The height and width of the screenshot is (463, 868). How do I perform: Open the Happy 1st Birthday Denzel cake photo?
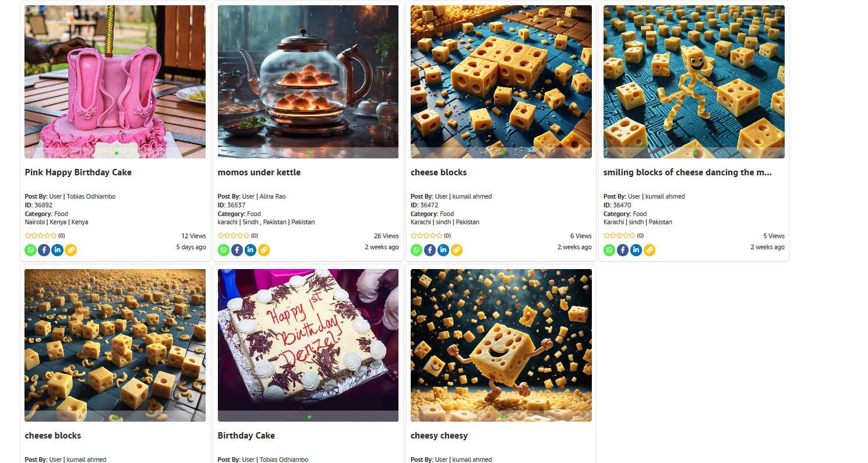[x=308, y=345]
